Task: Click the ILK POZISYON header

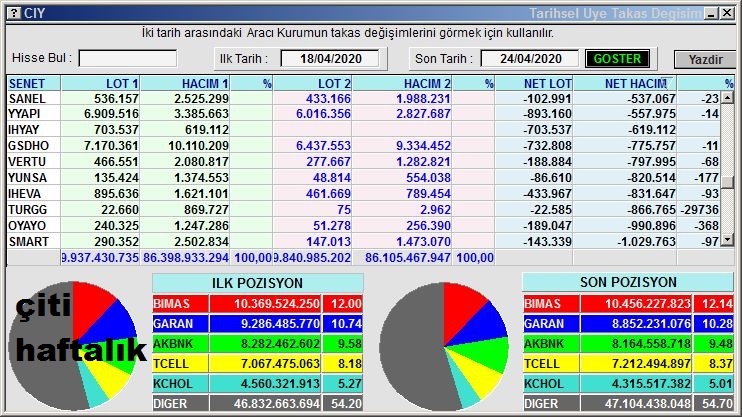Action: coord(257,283)
